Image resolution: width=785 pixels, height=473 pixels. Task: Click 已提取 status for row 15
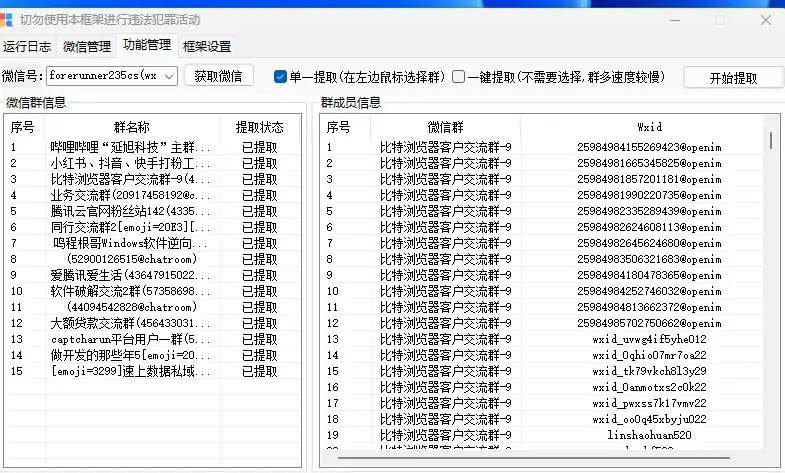click(259, 371)
